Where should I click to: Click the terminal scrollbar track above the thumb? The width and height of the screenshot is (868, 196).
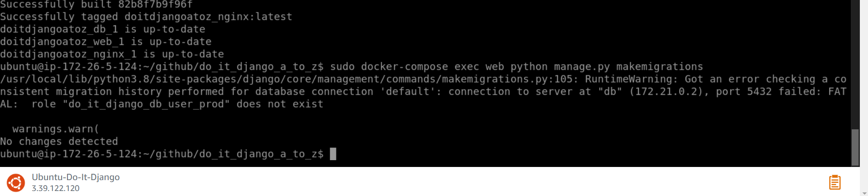[x=855, y=64]
